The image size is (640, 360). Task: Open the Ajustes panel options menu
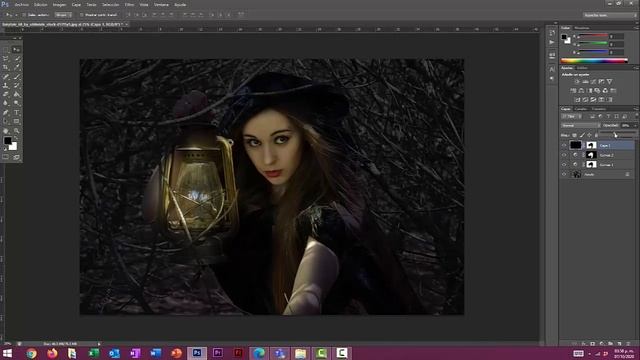coord(636,68)
